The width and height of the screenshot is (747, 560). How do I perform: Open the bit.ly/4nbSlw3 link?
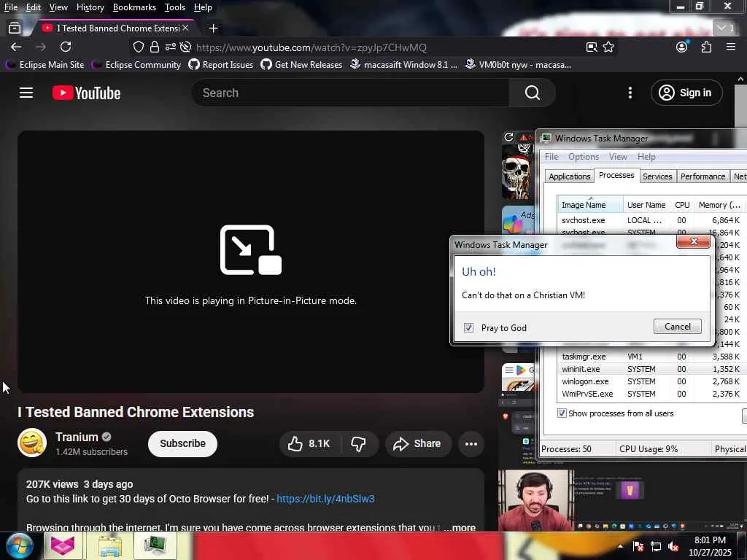pos(325,499)
